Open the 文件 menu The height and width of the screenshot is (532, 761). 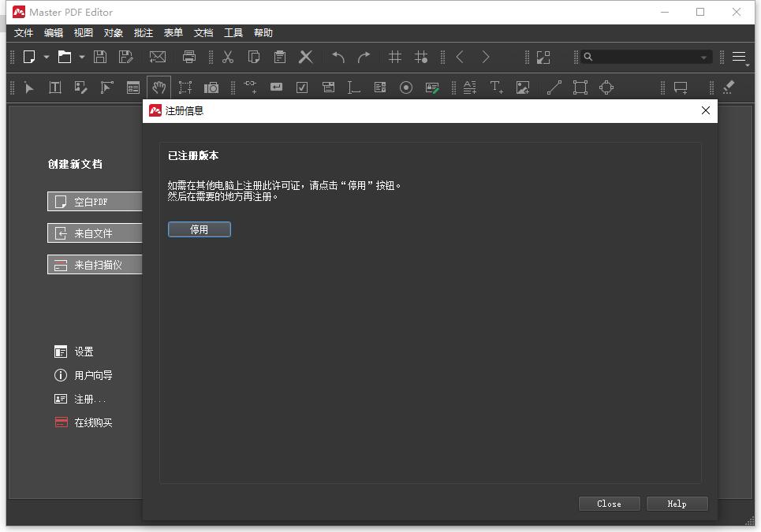pyautogui.click(x=24, y=32)
